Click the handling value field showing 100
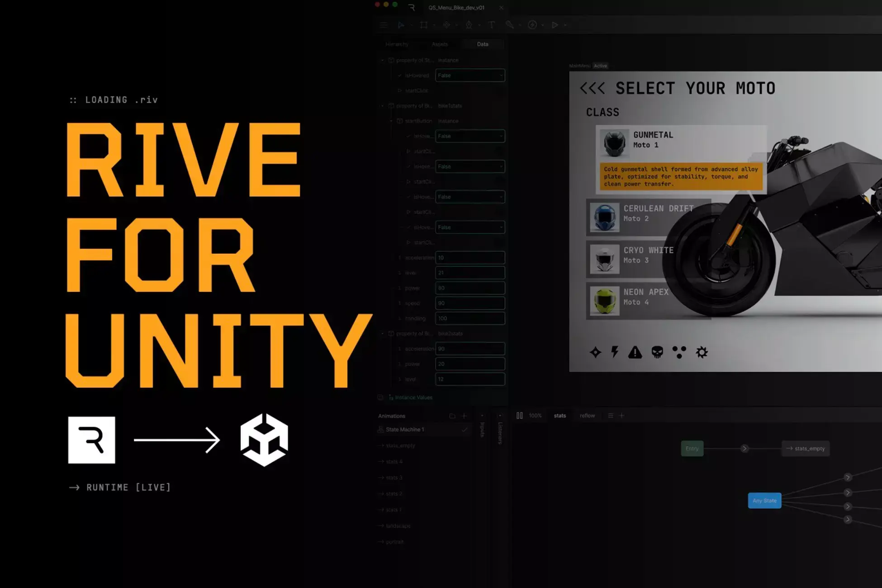This screenshot has height=588, width=882. pos(469,318)
